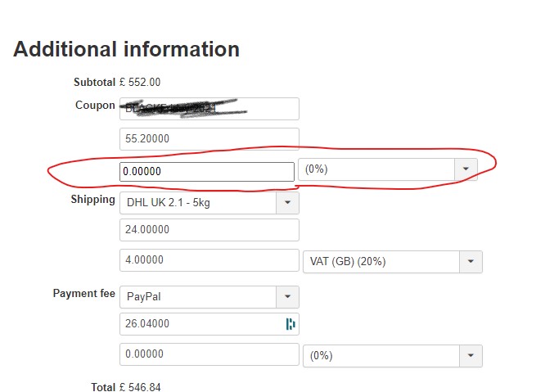Click the payment fee tax field showing 0.00000
The height and width of the screenshot is (392, 545).
tap(209, 354)
